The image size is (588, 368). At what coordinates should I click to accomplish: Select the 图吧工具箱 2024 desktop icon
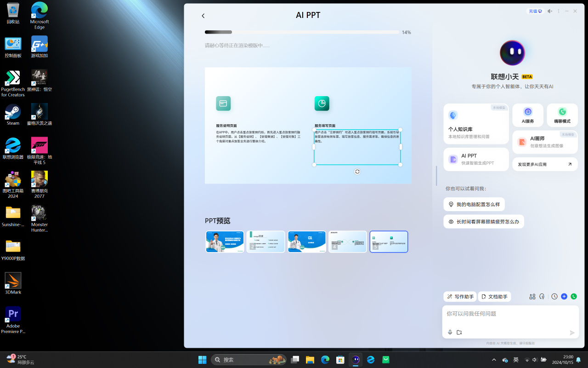(13, 184)
